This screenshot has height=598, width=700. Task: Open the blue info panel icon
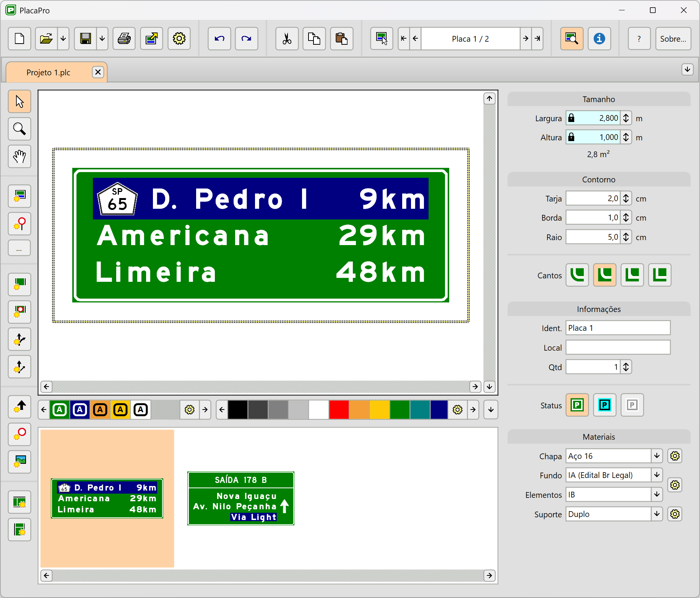599,39
